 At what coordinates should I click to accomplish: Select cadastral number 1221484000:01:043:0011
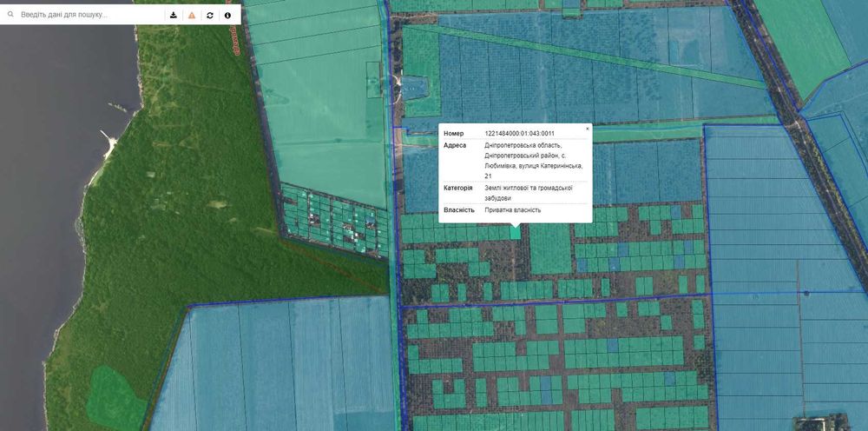coord(519,134)
